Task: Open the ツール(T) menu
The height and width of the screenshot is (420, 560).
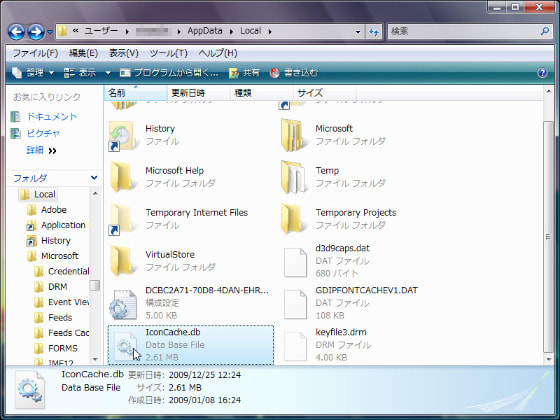Action: pos(168,53)
